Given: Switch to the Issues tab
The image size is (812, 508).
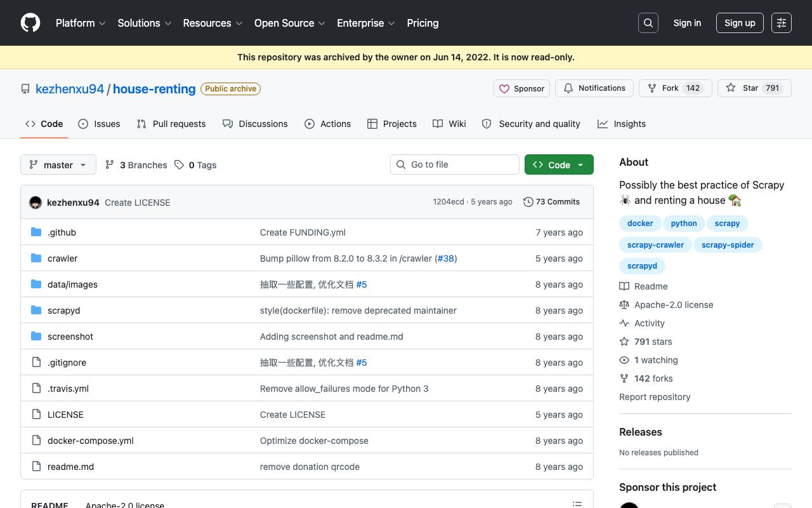Looking at the screenshot, I should tap(99, 124).
